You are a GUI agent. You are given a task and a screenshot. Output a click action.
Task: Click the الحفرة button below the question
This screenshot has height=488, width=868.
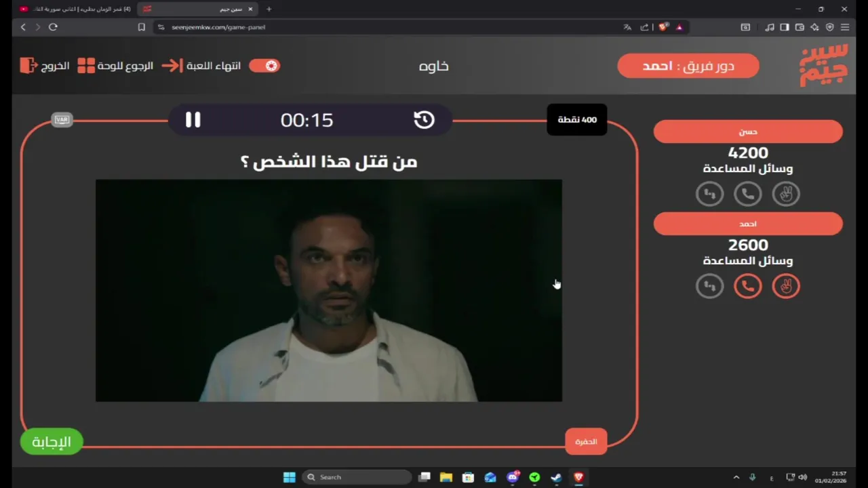tap(586, 442)
